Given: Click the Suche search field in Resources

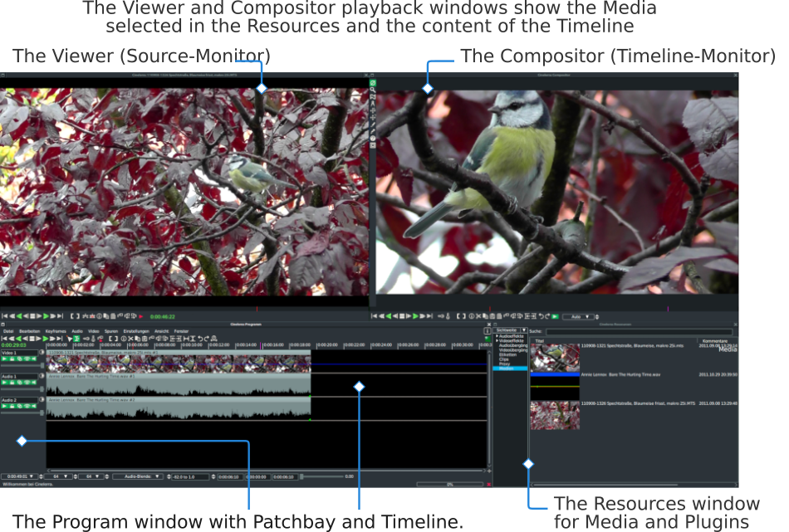Looking at the screenshot, I should (639, 331).
